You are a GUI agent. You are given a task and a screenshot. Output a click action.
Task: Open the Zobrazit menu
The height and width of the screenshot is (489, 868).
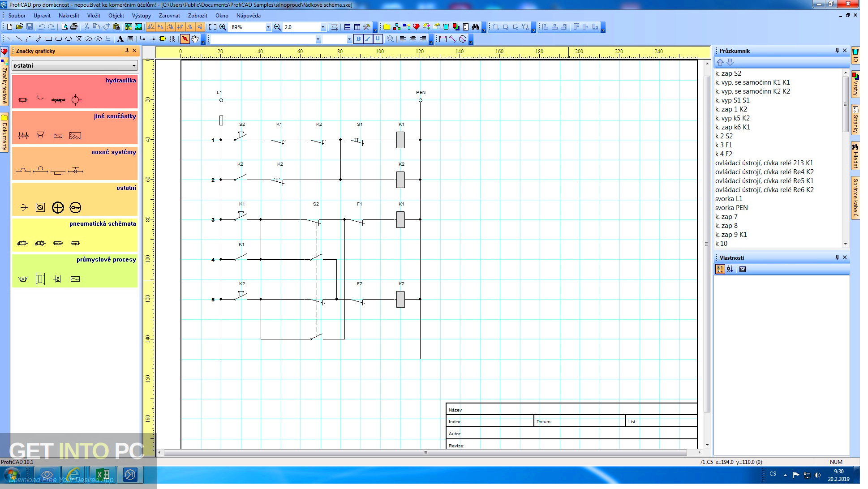pos(198,15)
